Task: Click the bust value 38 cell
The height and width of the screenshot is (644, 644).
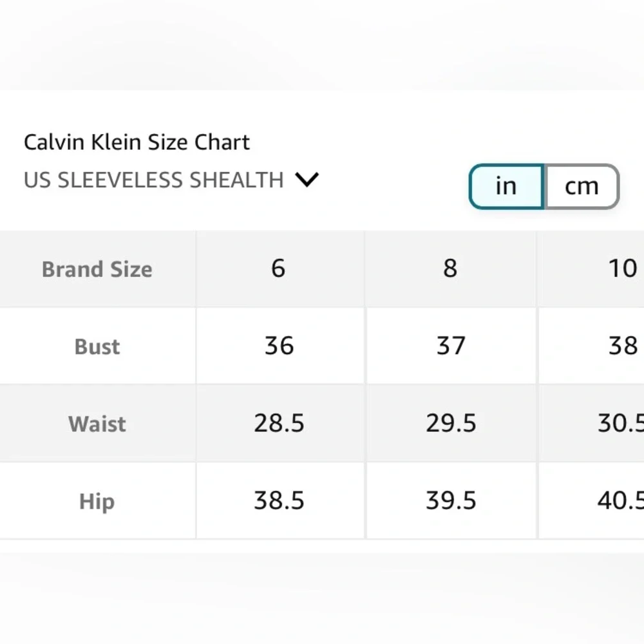Action: 622,346
